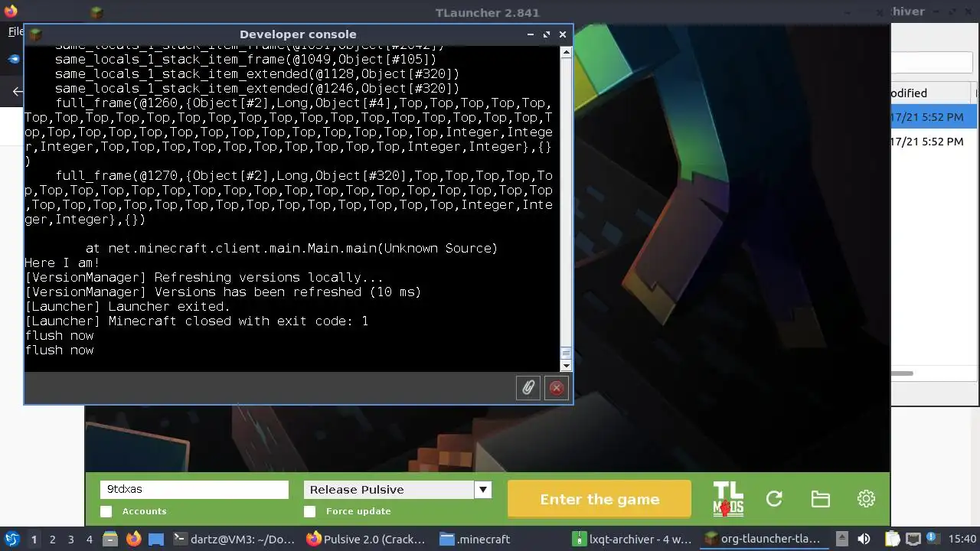This screenshot has height=551, width=980.
Task: Maximize the Developer console window
Action: pos(546,34)
